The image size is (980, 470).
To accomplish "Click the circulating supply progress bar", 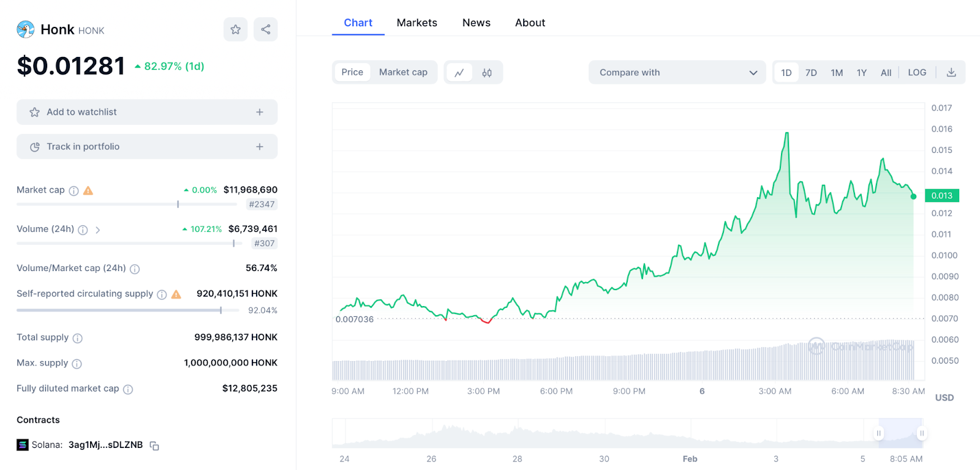I will tap(127, 310).
